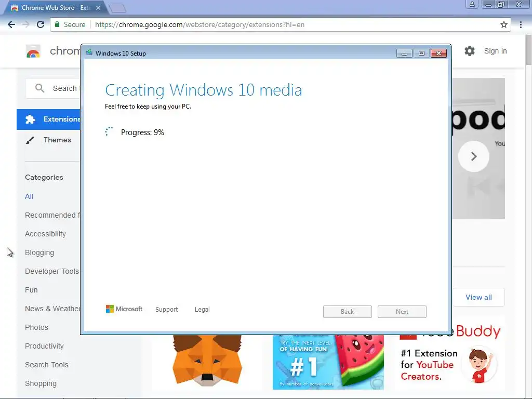Close the Windows 10 Setup window
Image resolution: width=532 pixels, height=399 pixels.
click(x=438, y=54)
